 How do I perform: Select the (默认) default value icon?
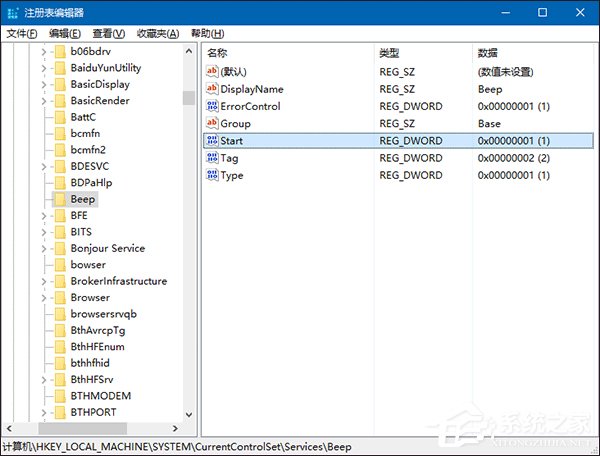click(212, 71)
